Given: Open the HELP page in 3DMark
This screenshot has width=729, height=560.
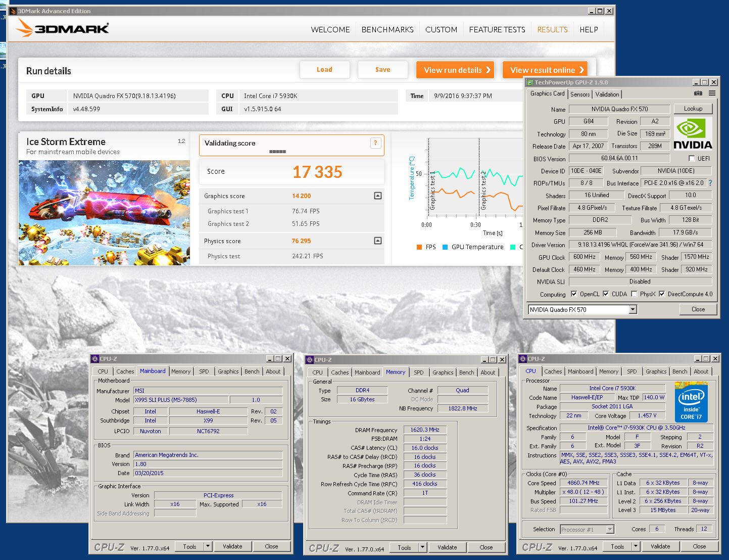Looking at the screenshot, I should point(589,29).
